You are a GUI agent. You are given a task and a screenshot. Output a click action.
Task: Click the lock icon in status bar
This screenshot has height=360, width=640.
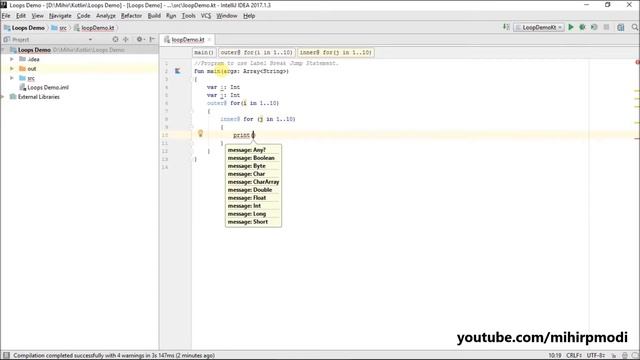click(613, 356)
